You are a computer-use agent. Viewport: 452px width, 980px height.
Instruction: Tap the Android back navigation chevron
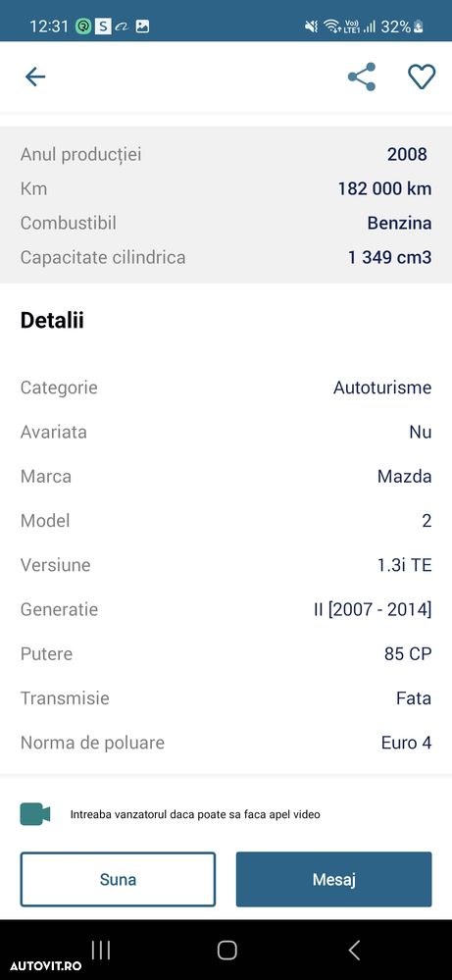[x=353, y=950]
